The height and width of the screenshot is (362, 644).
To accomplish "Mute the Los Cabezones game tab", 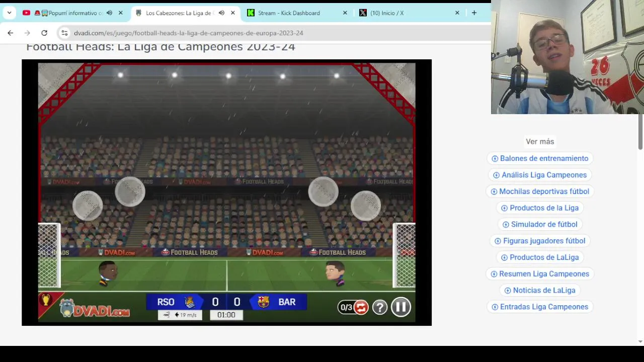I will [221, 13].
